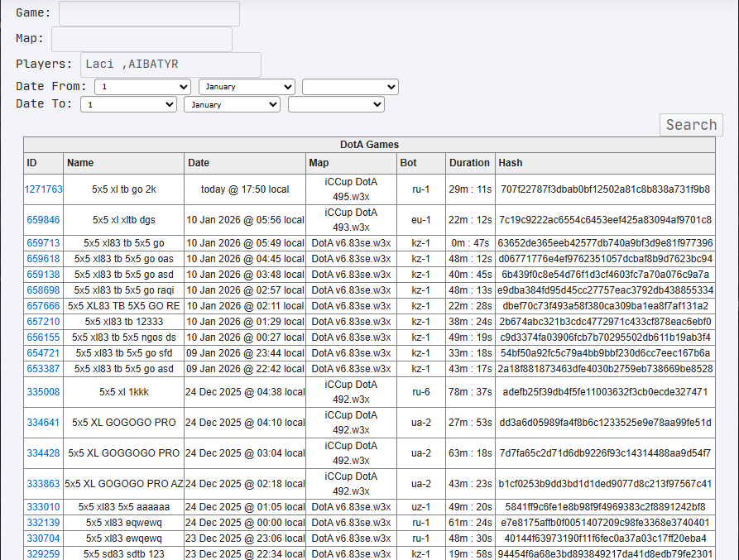Click the Game input field

click(x=149, y=13)
